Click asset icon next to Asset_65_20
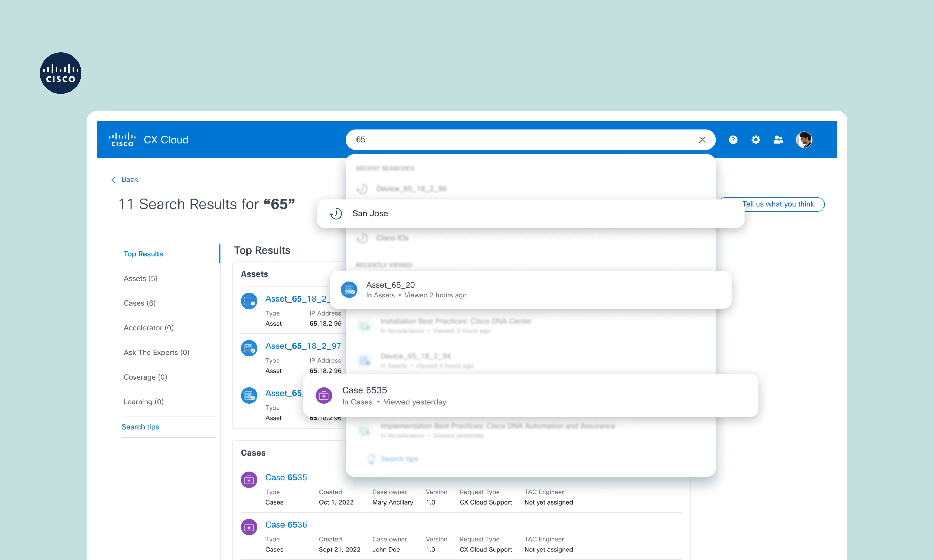Viewport: 934px width, 560px height. point(349,290)
